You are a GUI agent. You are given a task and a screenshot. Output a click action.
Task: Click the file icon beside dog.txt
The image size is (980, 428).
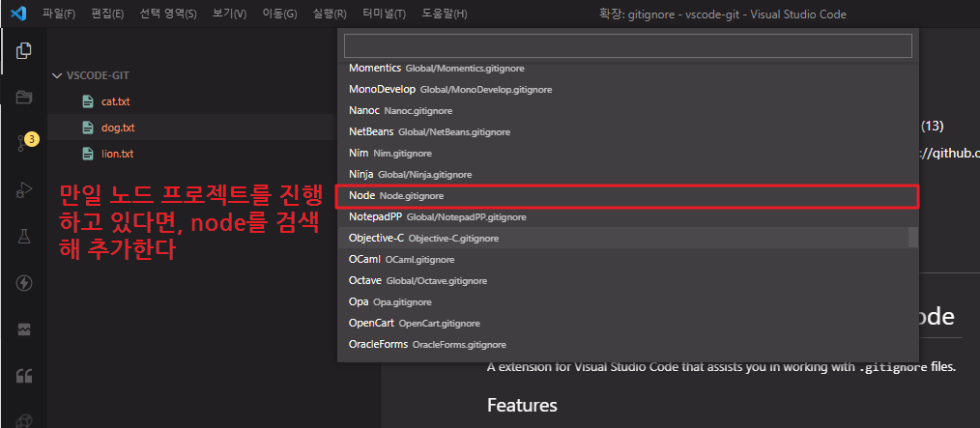(88, 128)
